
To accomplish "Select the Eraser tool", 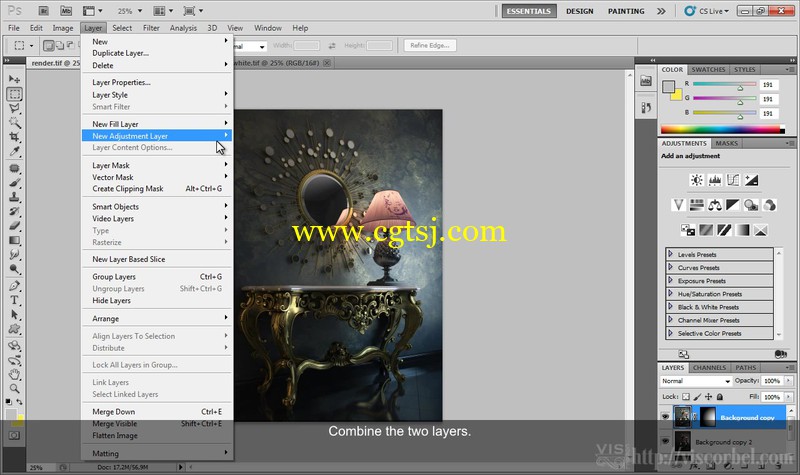I will [x=14, y=226].
